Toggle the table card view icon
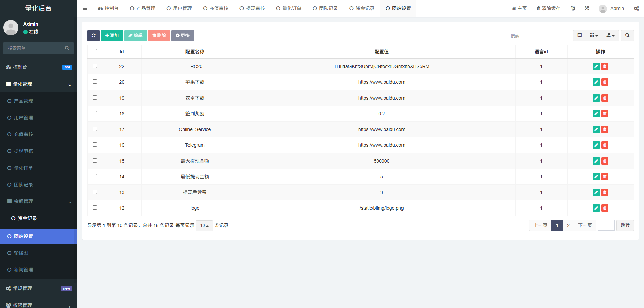This screenshot has width=644, height=308. pos(579,36)
